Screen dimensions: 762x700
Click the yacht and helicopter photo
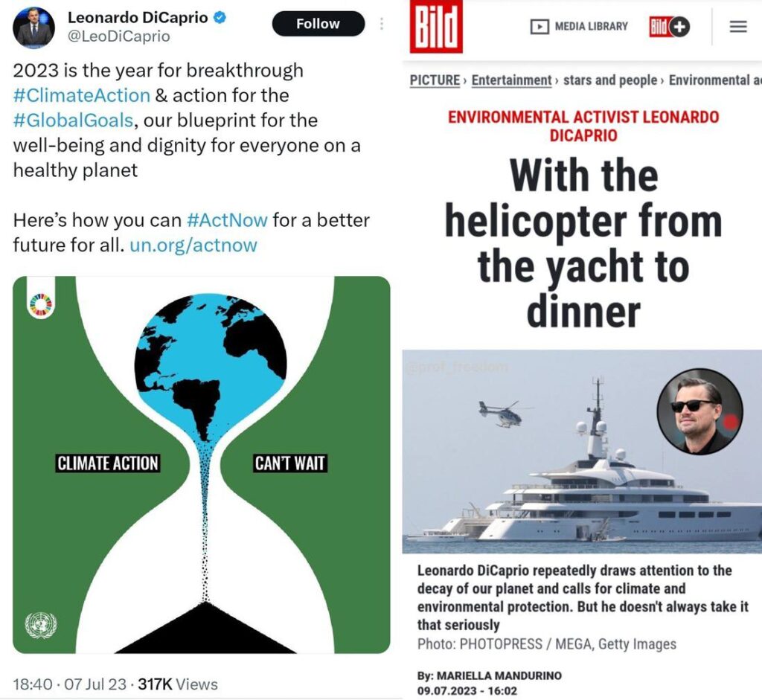coord(582,452)
